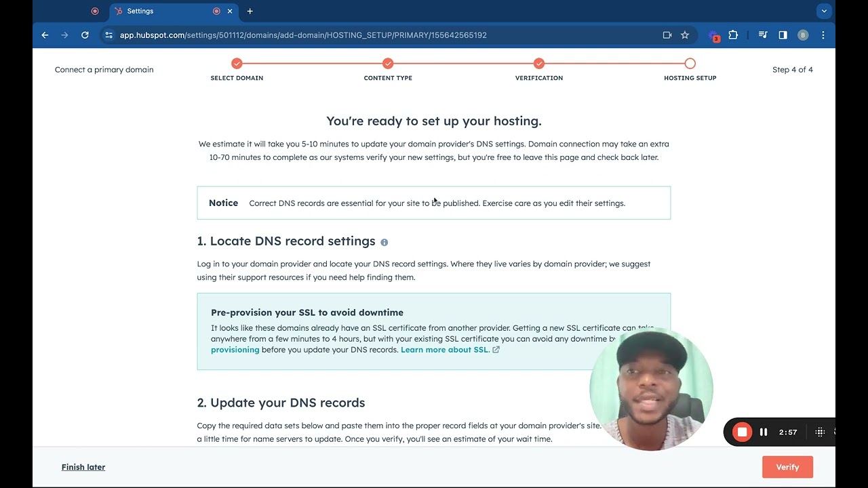
Task: Click the 2. Update your DNS records heading
Action: point(281,403)
